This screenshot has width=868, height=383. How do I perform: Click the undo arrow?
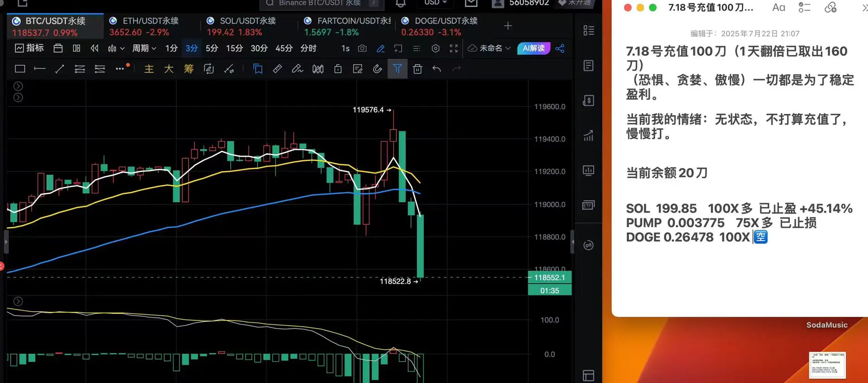click(x=437, y=69)
